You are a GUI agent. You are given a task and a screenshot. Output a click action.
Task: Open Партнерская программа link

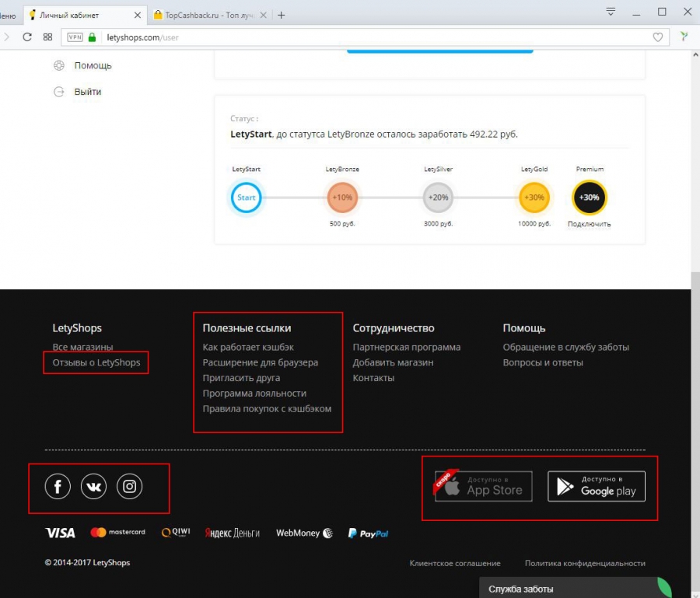(x=407, y=347)
